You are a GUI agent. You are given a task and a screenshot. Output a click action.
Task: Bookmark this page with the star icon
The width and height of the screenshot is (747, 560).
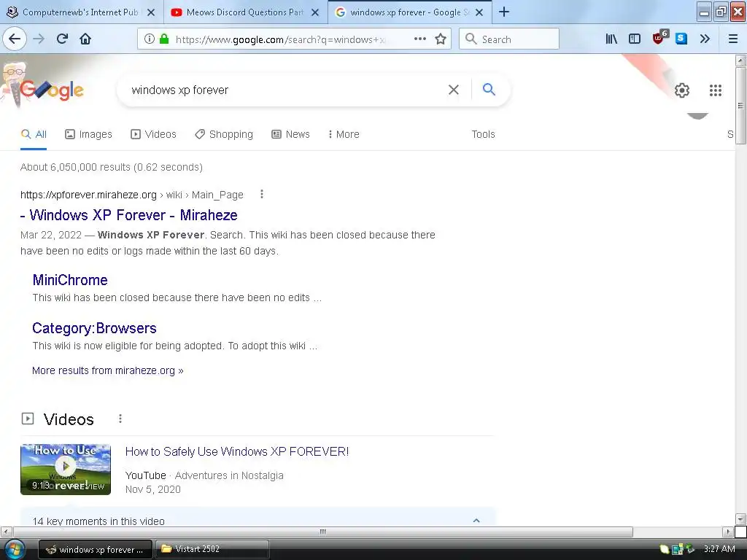[x=441, y=39]
